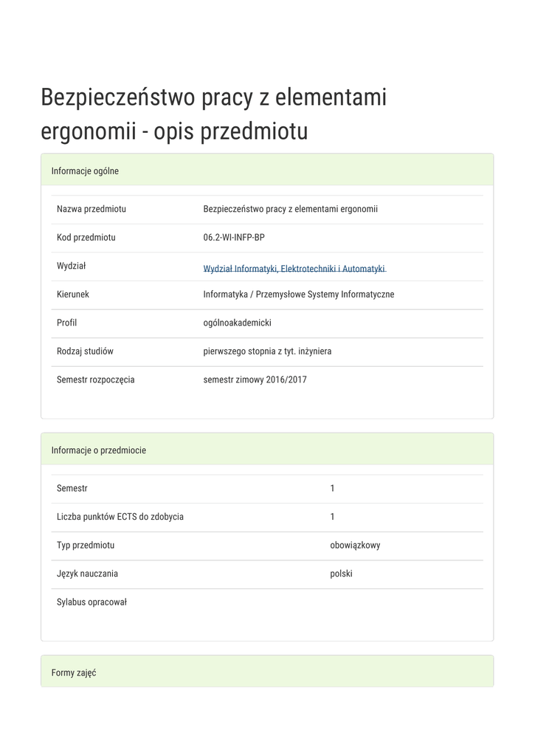Click the Język nauczania value polski
This screenshot has height=756, width=535.
click(x=341, y=574)
